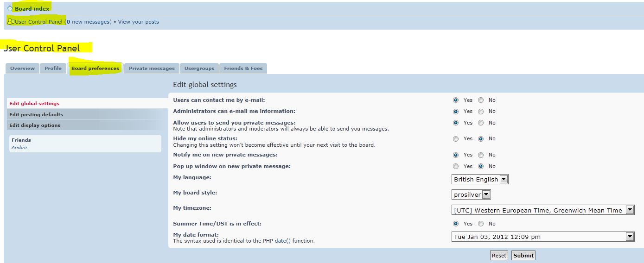
Task: Select Yes for pop up window on message
Action: tap(456, 166)
